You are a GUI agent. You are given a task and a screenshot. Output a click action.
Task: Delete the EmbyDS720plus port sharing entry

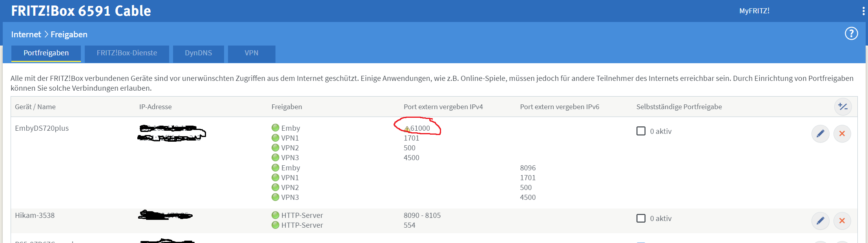[x=842, y=134]
